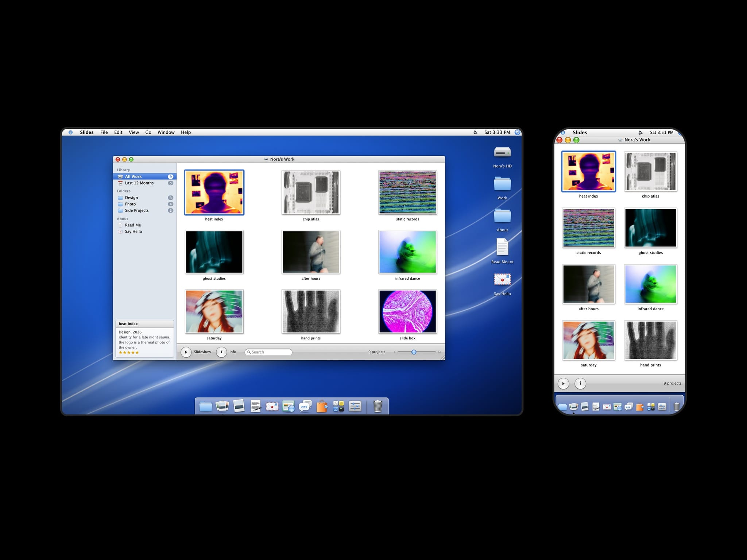
Task: Click the five star rating in info panel
Action: [x=129, y=353]
